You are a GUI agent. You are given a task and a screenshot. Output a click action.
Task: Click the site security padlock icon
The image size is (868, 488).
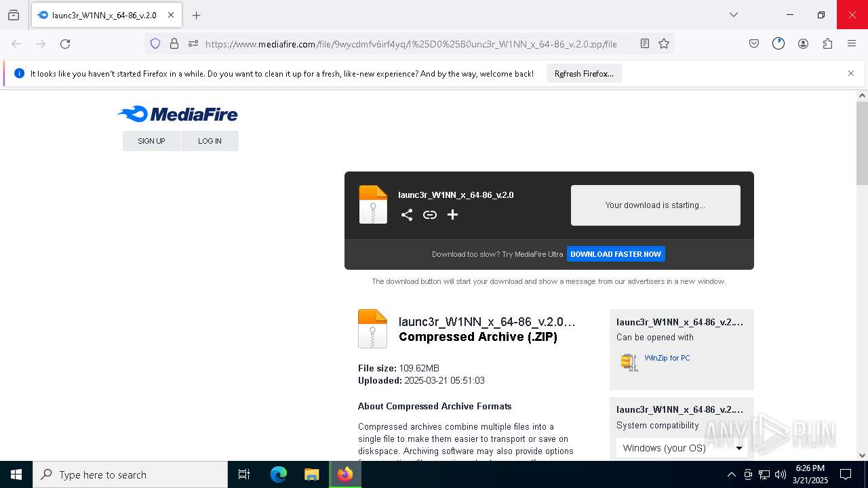point(174,44)
